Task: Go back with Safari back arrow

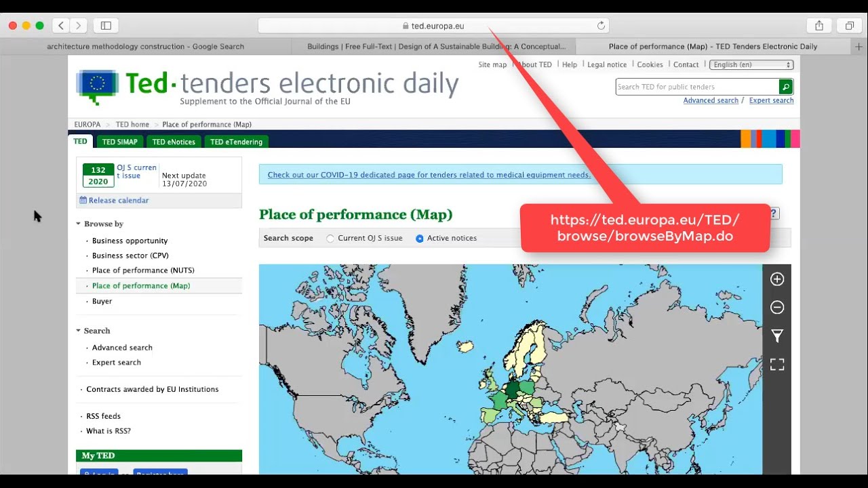Action: click(x=61, y=26)
